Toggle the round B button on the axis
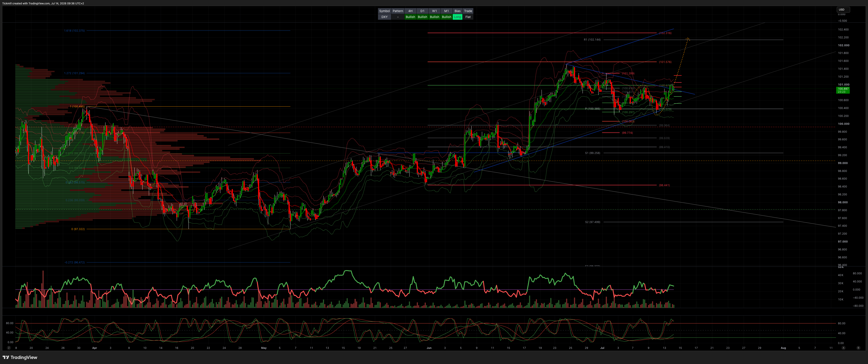Image resolution: width=868 pixels, height=364 pixels. coord(858,348)
